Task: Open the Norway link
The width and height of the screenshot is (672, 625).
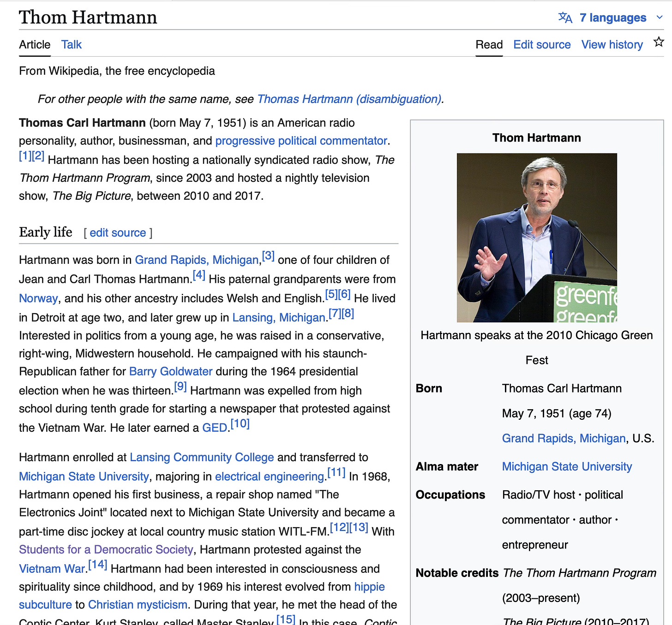Action: pyautogui.click(x=38, y=298)
